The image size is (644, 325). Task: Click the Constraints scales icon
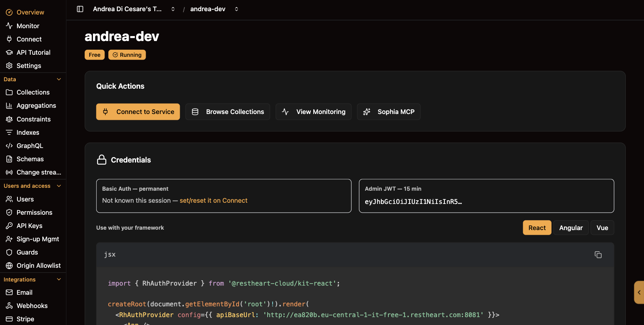click(x=9, y=119)
